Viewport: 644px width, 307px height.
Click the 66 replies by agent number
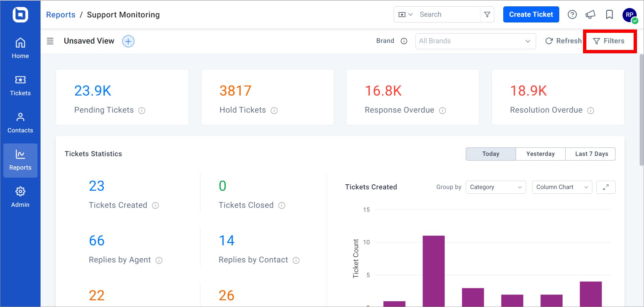pos(96,241)
